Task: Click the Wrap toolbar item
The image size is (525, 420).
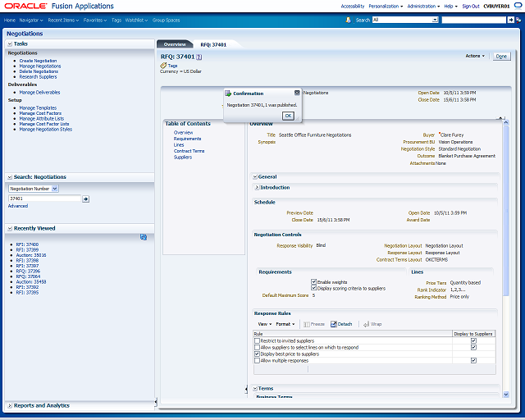Action: pos(372,324)
